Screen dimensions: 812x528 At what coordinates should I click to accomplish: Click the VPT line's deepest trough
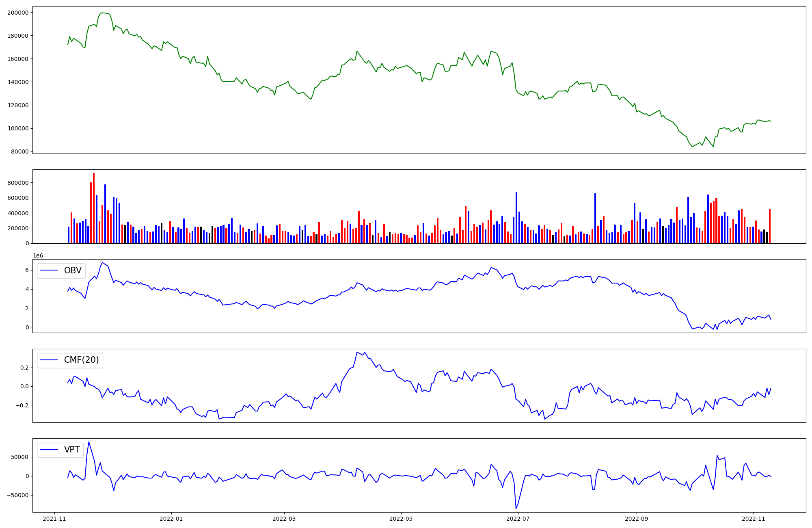tap(516, 509)
